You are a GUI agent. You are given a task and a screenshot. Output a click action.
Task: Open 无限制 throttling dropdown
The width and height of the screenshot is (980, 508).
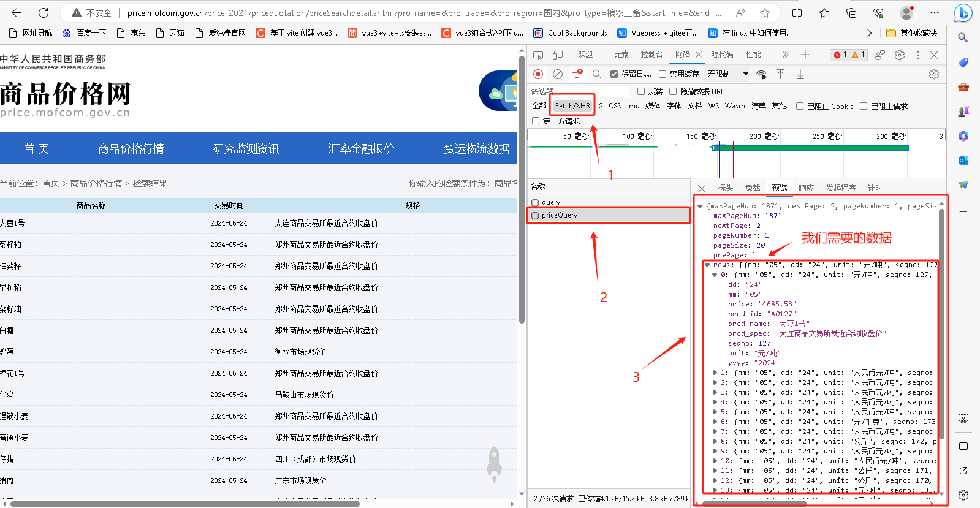[728, 74]
